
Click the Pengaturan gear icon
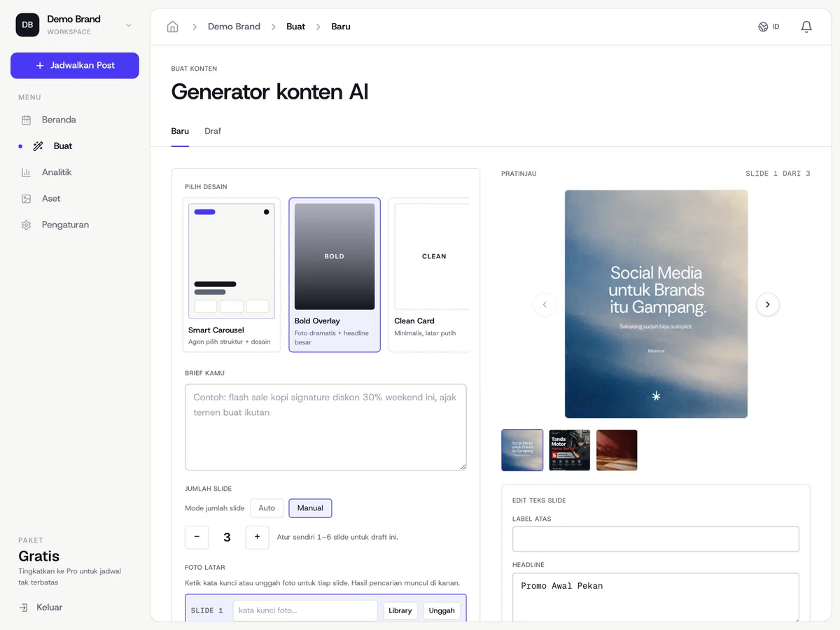coord(26,225)
